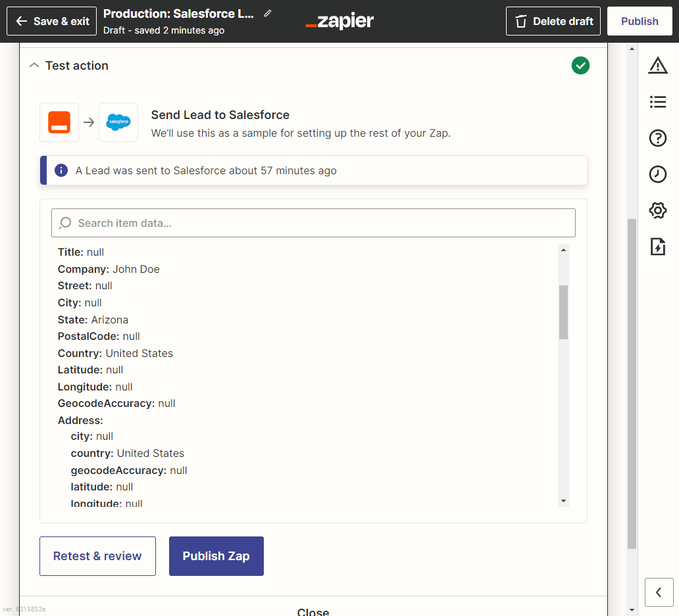Click the main page scrollbar up arrow
This screenshot has width=679, height=616.
point(632,49)
